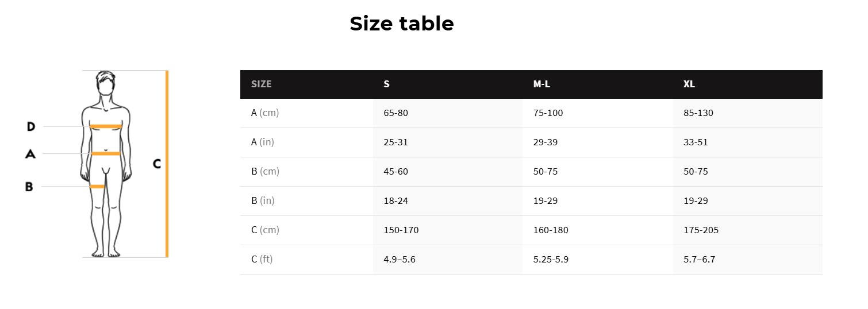Click the orange chest measurement bar

(106, 126)
